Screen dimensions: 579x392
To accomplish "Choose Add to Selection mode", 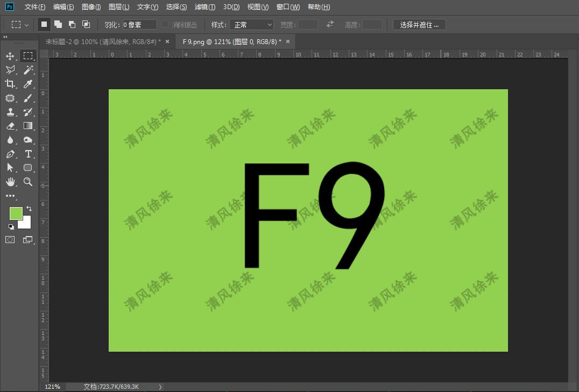I will [58, 25].
